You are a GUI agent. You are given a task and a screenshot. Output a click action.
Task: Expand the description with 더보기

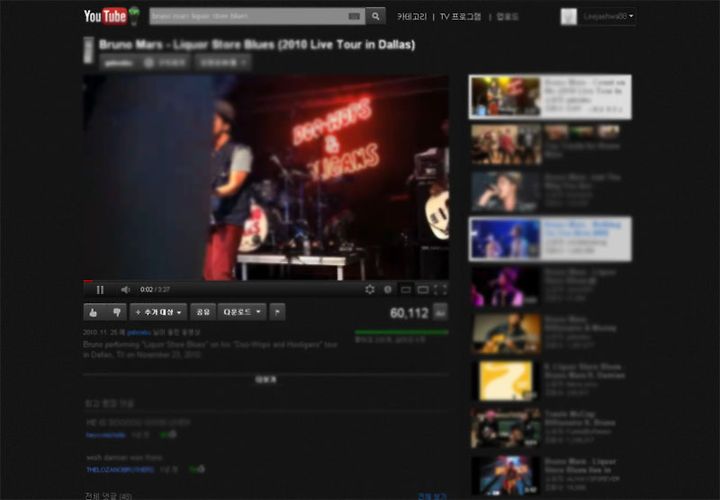[x=266, y=380]
